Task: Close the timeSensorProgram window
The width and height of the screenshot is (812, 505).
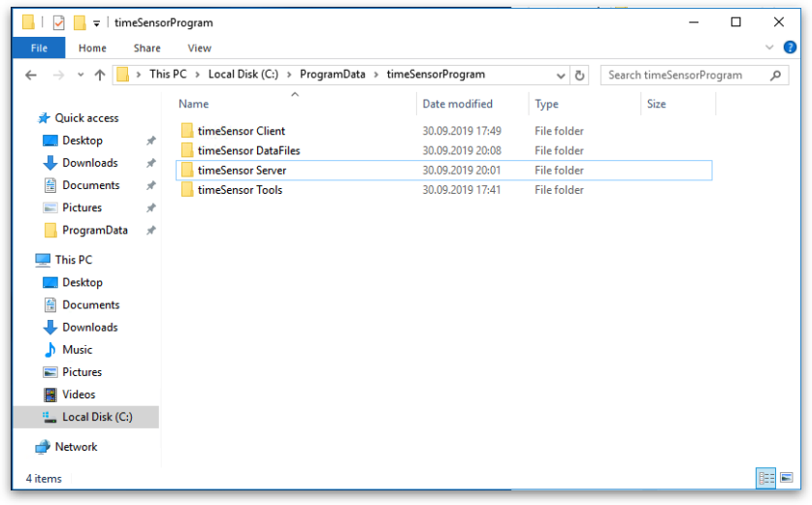Action: [778, 22]
